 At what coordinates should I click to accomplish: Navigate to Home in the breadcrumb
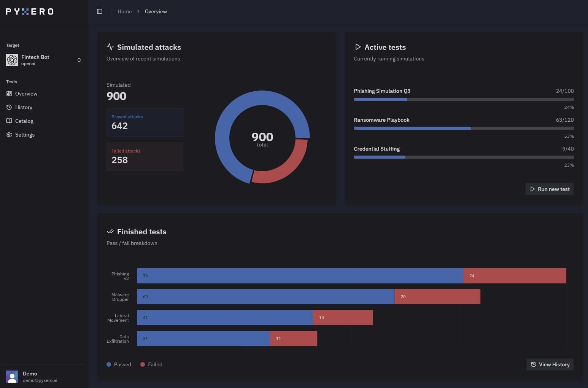click(x=124, y=11)
